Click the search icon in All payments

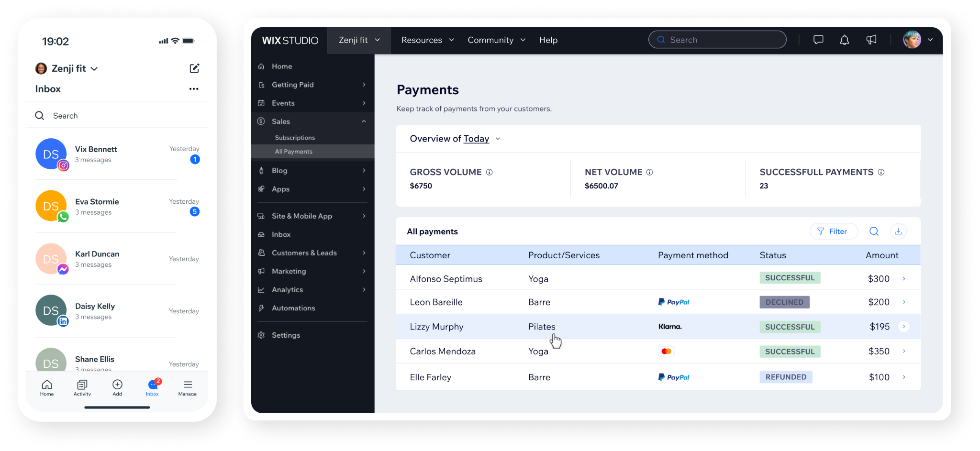[874, 231]
